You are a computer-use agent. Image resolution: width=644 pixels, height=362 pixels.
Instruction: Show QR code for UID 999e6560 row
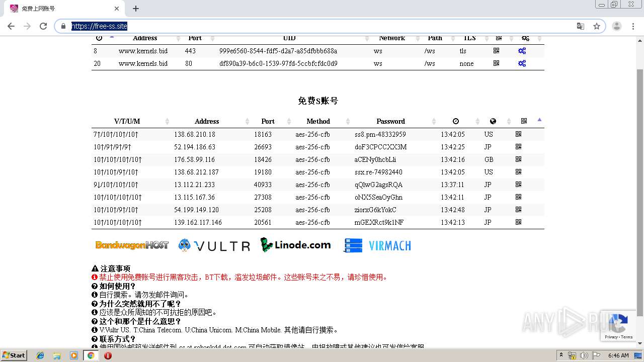click(496, 51)
